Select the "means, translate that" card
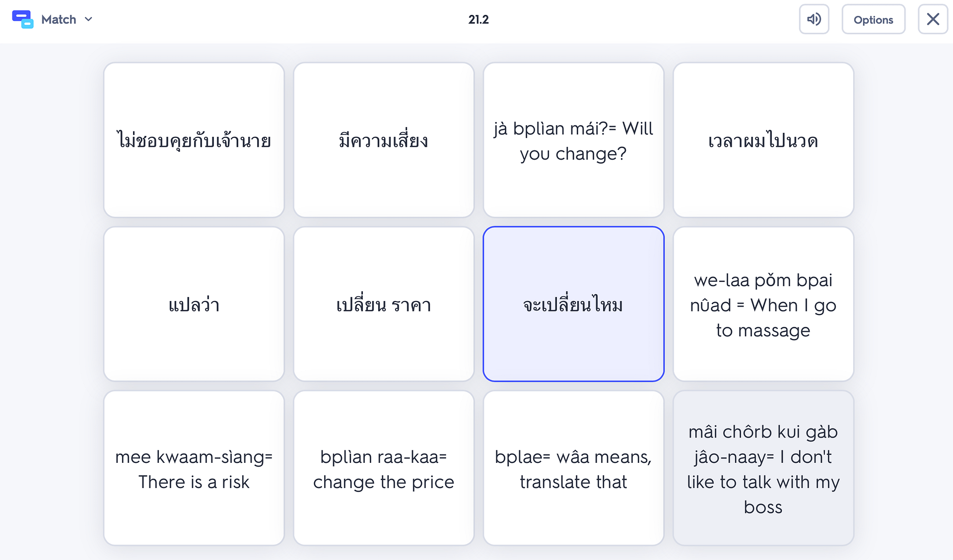The width and height of the screenshot is (953, 560). click(573, 468)
